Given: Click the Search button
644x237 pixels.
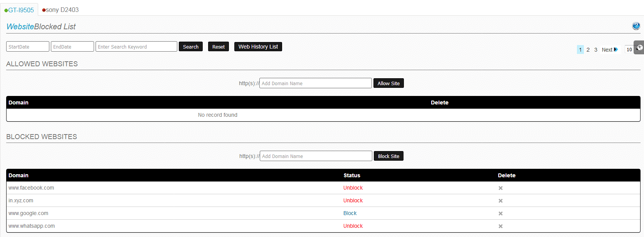Looking at the screenshot, I should point(191,47).
